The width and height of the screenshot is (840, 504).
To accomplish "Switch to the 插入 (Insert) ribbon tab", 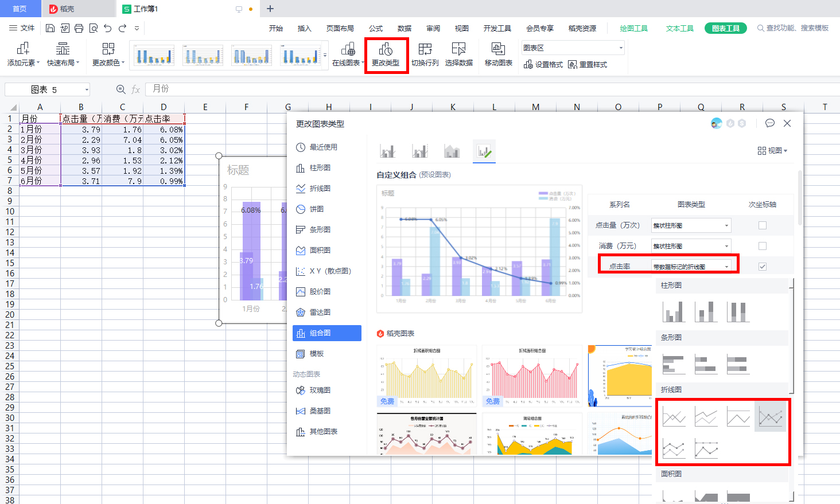I will point(304,28).
